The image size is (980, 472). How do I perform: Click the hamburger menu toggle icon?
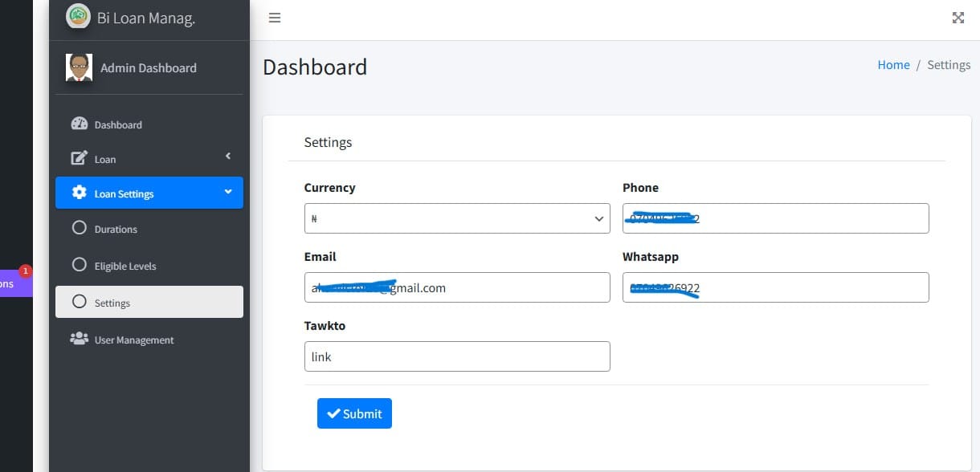click(275, 18)
